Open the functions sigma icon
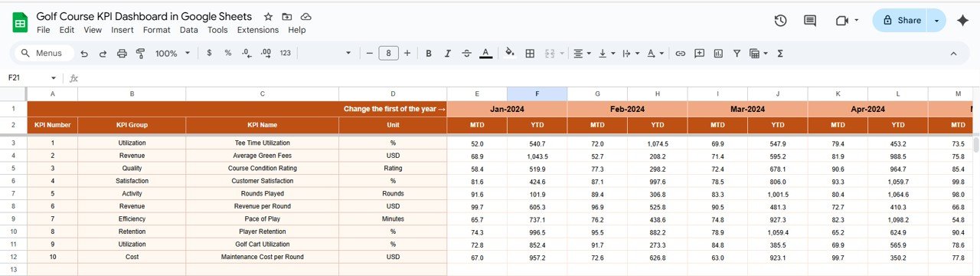The width and height of the screenshot is (980, 276). click(780, 54)
